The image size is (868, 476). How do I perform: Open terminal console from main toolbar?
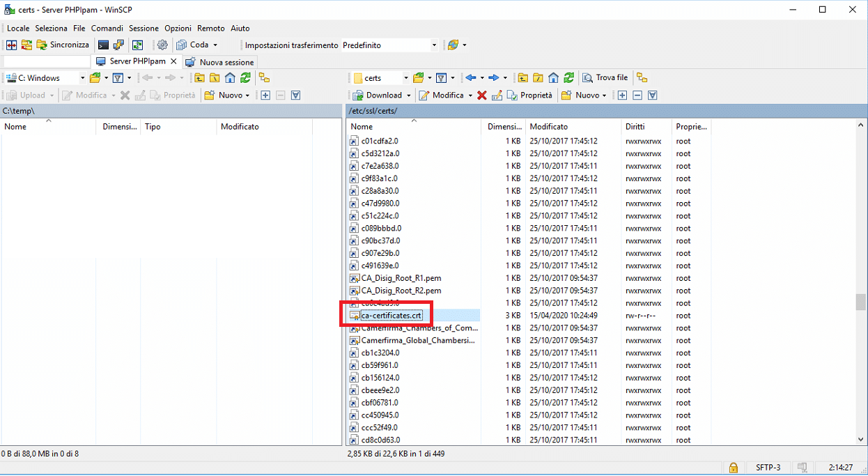pos(103,45)
